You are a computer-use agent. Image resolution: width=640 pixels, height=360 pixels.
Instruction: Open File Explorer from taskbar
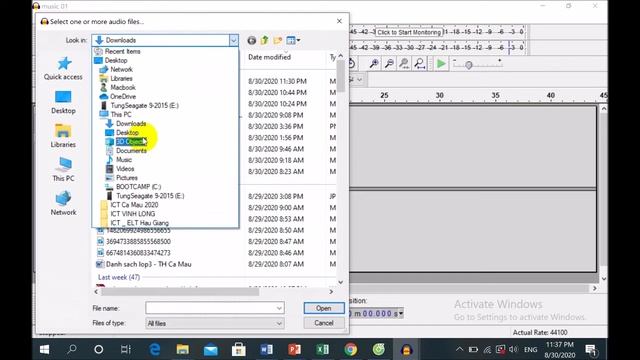[x=182, y=349]
